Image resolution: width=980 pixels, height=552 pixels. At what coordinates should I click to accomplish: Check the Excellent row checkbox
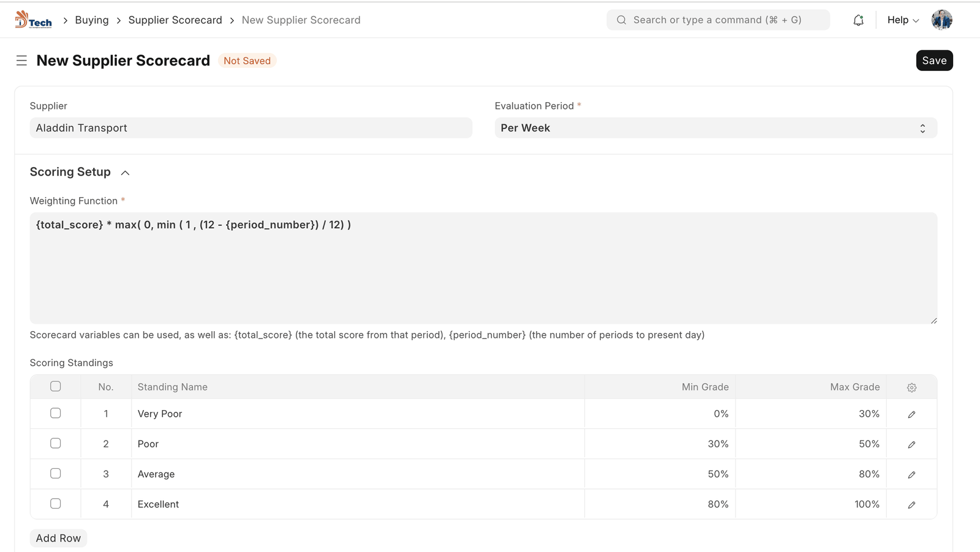(x=56, y=504)
